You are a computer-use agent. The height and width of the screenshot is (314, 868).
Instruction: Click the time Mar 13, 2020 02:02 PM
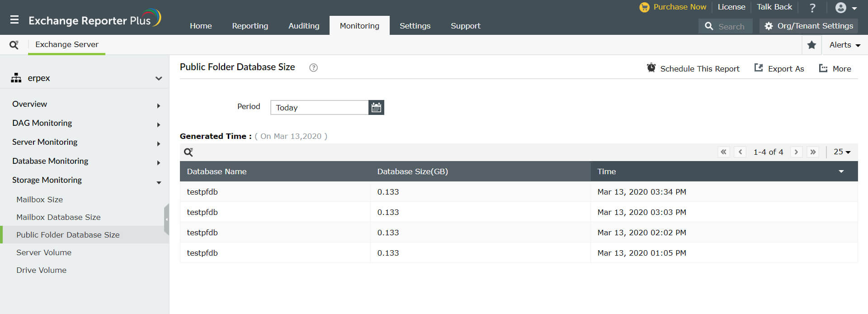click(642, 233)
